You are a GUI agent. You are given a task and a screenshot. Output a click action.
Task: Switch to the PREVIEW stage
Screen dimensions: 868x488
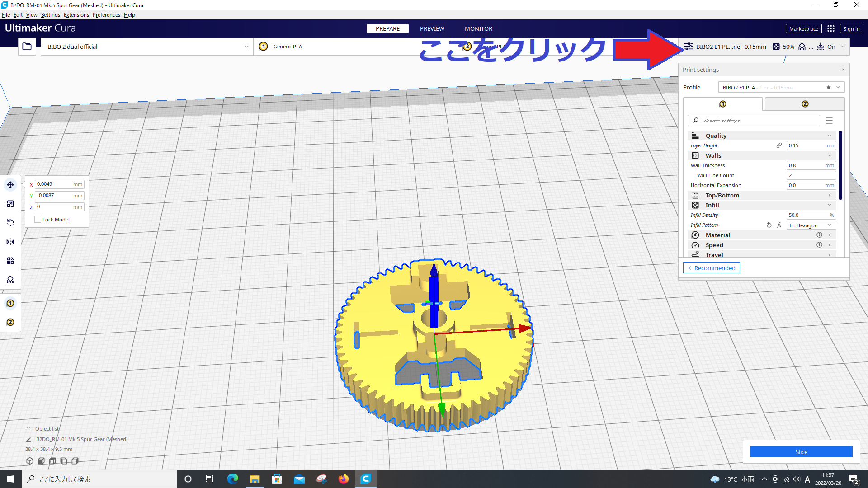(432, 28)
